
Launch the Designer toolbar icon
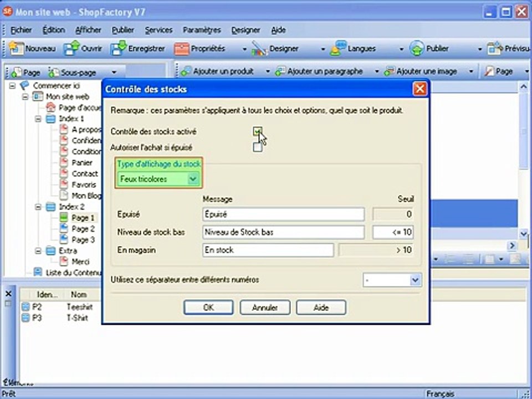click(x=259, y=49)
